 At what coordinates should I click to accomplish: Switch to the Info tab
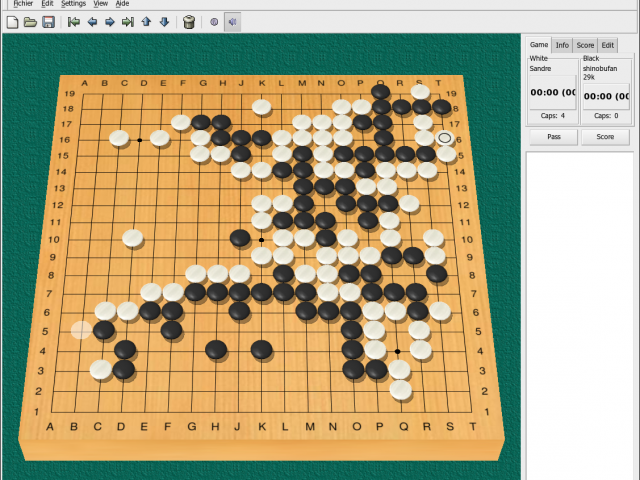(562, 45)
